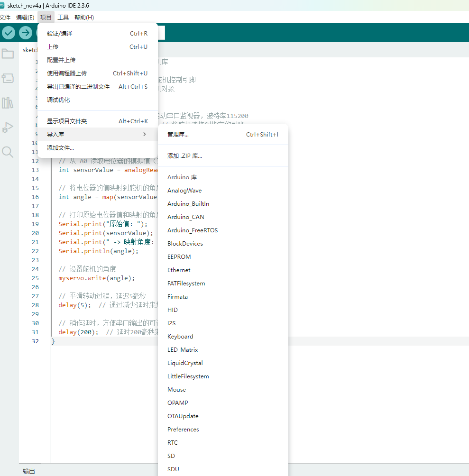Expand the 导入库 submenu arrow

point(145,134)
